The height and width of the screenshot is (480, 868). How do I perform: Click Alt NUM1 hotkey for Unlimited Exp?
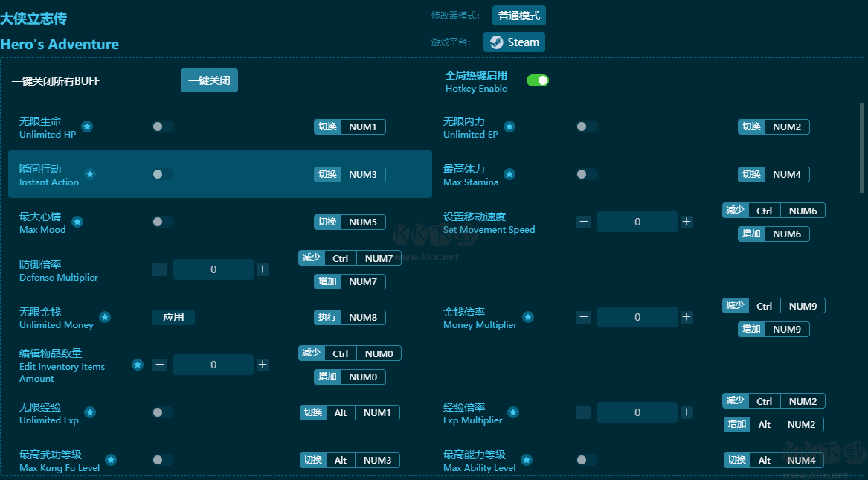[350, 412]
